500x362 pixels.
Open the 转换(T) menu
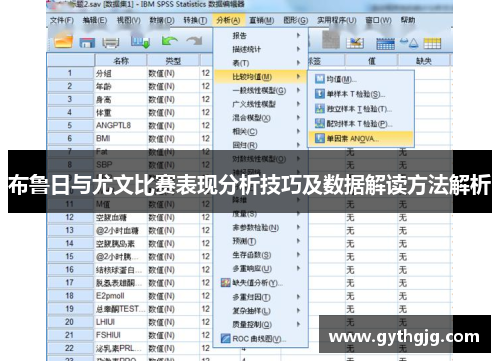click(195, 20)
